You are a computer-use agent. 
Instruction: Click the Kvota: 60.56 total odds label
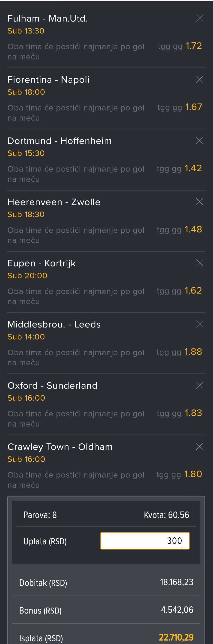(x=166, y=515)
